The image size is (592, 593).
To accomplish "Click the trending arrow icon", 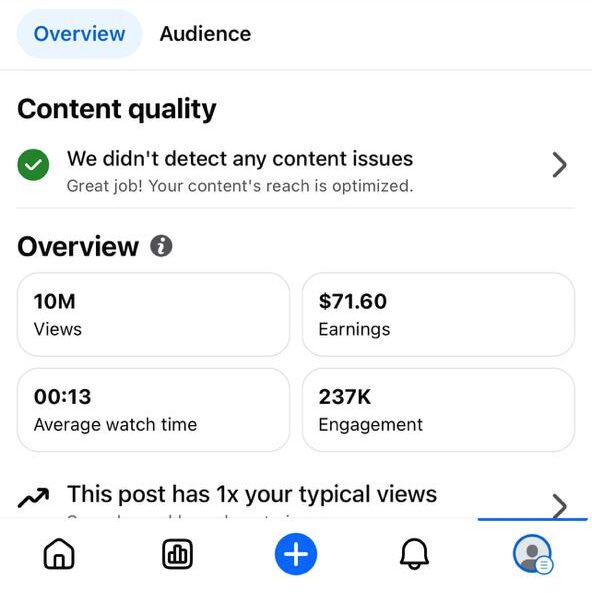I will (33, 497).
